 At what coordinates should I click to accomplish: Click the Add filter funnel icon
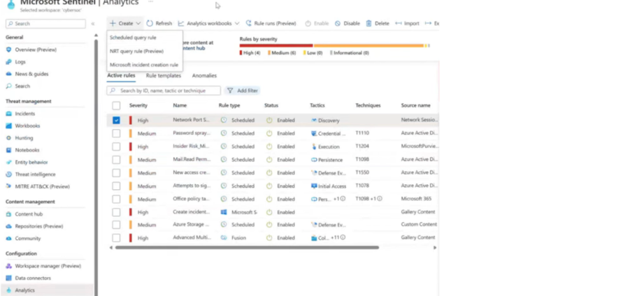click(230, 91)
